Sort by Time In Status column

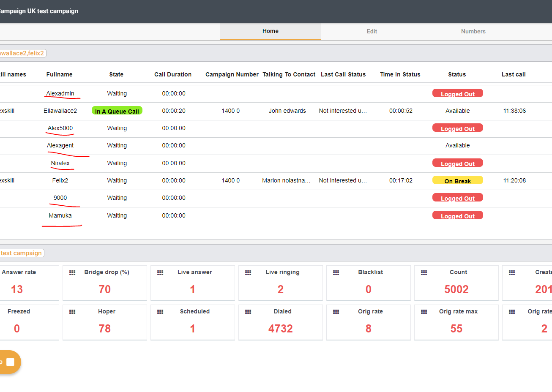(400, 74)
